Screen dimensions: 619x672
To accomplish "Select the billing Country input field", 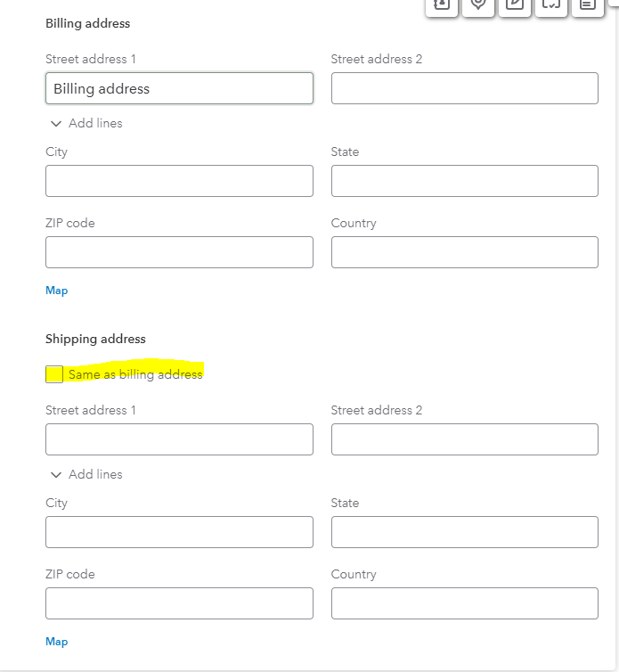I will coord(465,252).
